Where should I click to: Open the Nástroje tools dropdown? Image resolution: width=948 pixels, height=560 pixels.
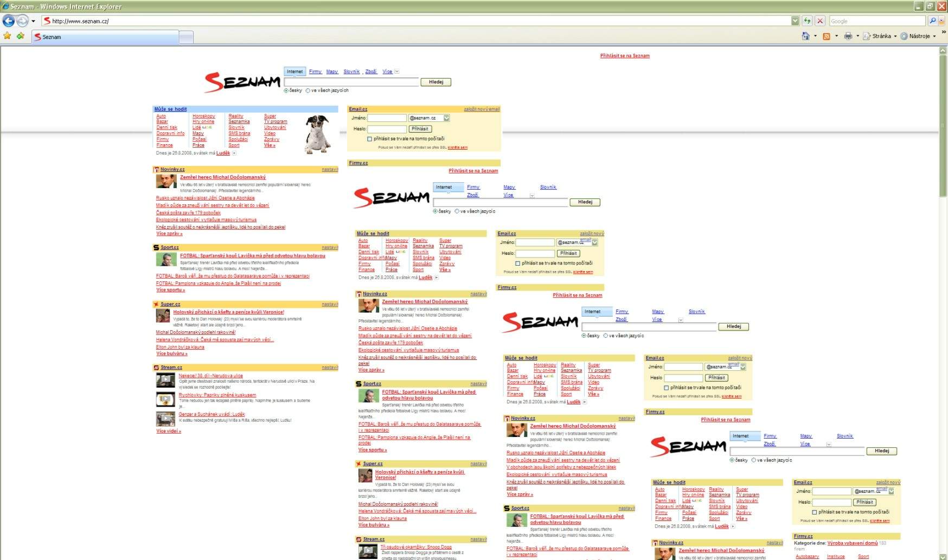point(918,36)
